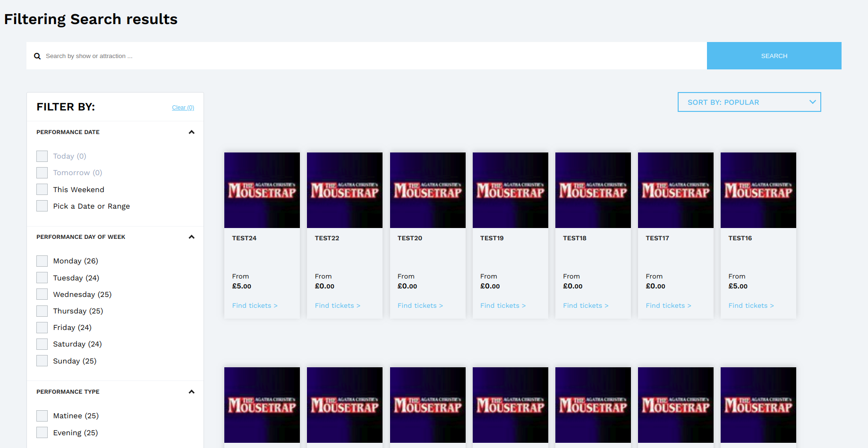868x448 pixels.
Task: Open the TEST18 Mousetrap poster image
Action: point(593,190)
